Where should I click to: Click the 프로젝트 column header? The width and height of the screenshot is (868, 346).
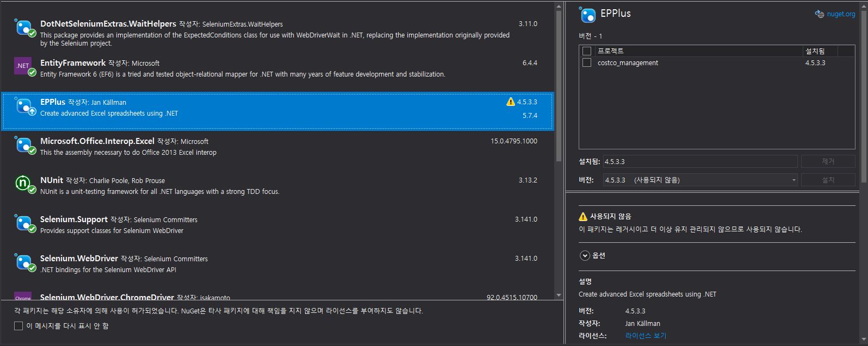[x=699, y=51]
